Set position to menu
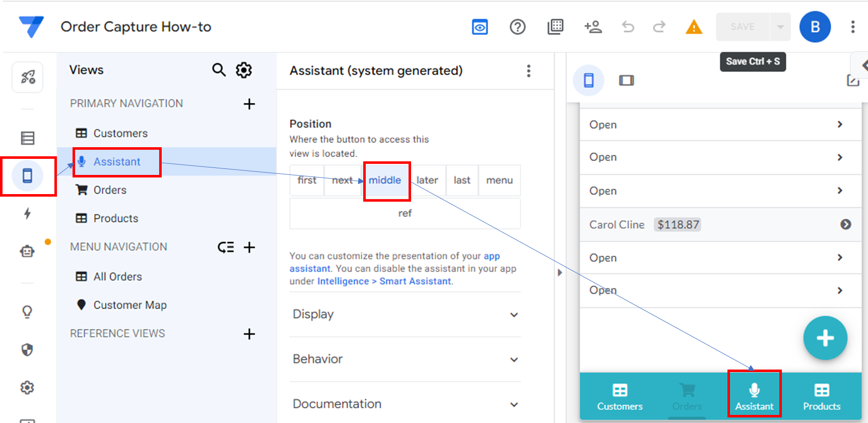 (499, 180)
